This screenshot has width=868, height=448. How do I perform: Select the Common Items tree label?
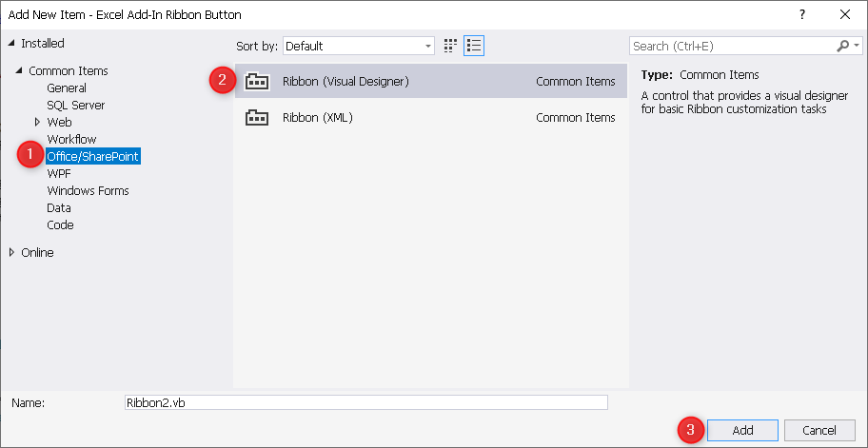click(x=69, y=70)
